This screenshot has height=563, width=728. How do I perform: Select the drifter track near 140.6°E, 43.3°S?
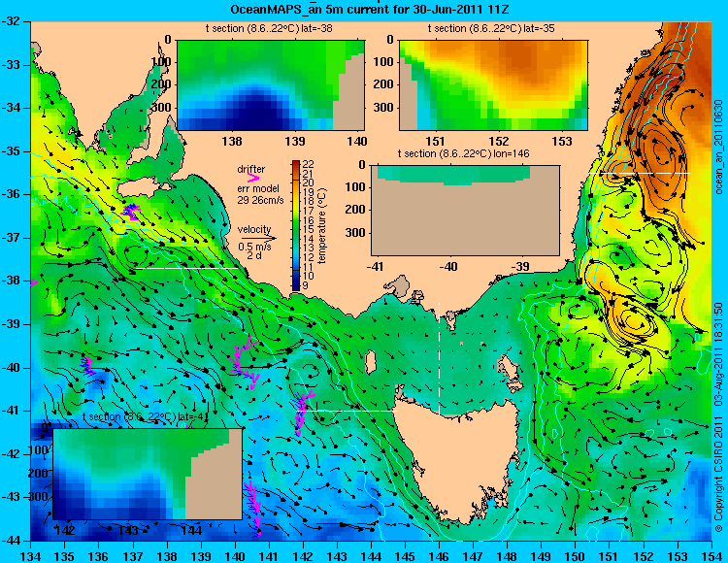(x=253, y=509)
